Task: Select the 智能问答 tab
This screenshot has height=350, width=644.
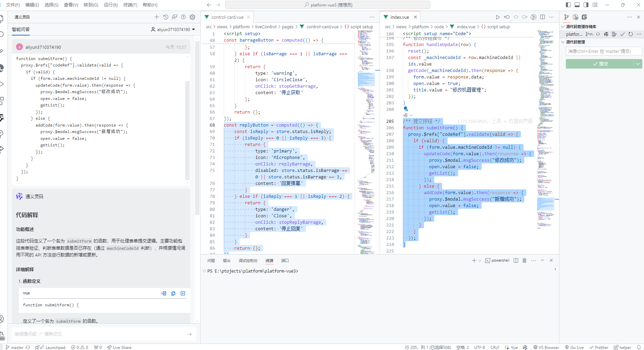Action: coord(21,29)
